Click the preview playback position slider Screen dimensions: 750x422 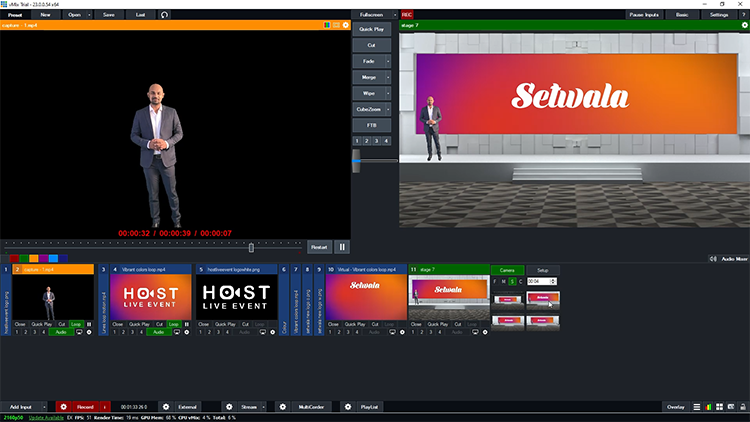[251, 247]
